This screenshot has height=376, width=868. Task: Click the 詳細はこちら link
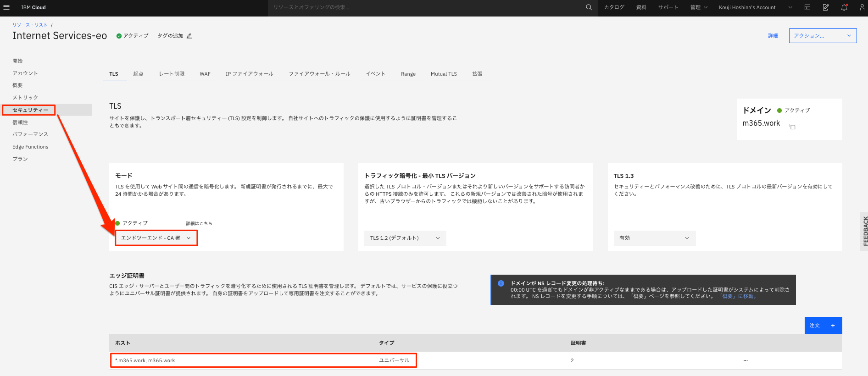(199, 223)
